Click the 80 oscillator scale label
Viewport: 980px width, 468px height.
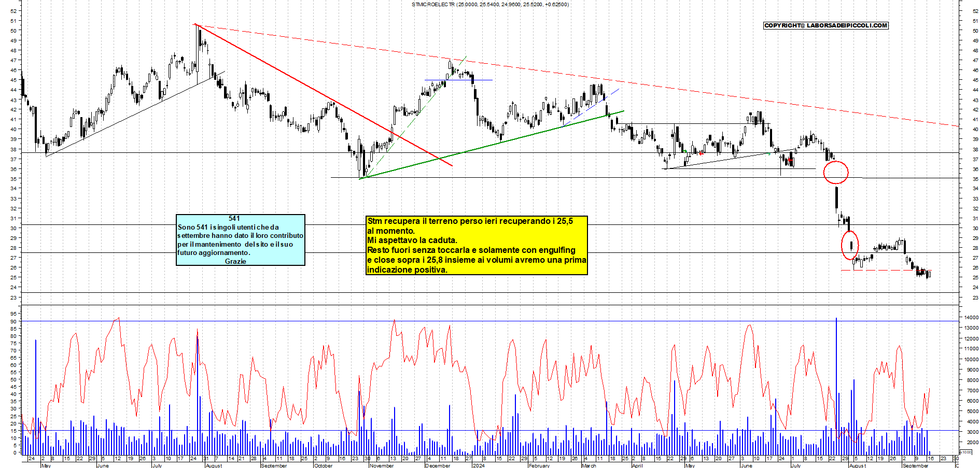[13, 336]
